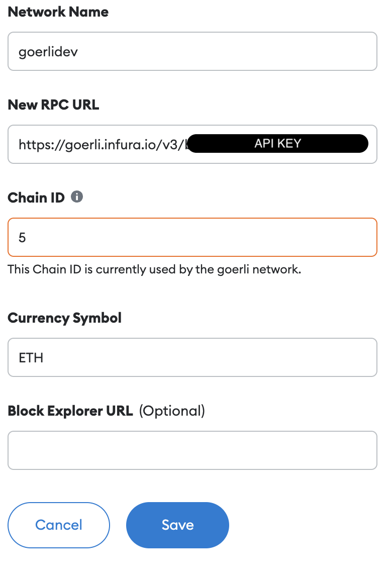Click the Currency Symbol label
This screenshot has height=580, width=392.
point(64,318)
